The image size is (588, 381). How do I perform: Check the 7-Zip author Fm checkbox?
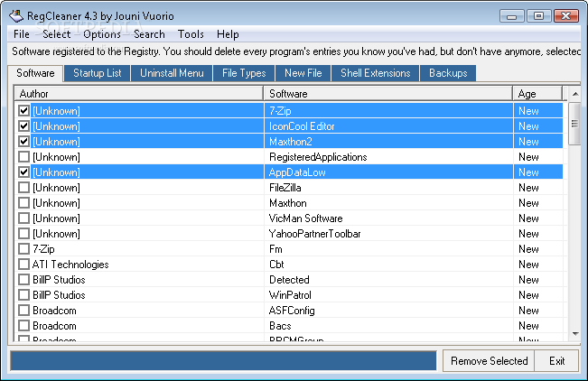click(24, 249)
